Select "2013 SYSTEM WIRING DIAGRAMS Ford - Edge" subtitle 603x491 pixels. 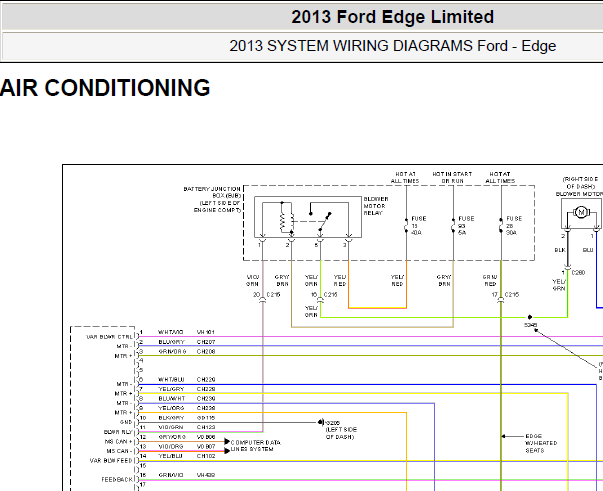click(393, 46)
